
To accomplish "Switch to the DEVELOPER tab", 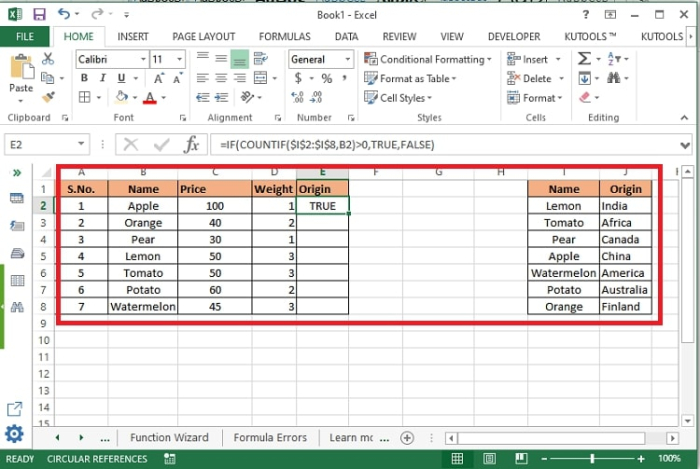I will pos(514,37).
